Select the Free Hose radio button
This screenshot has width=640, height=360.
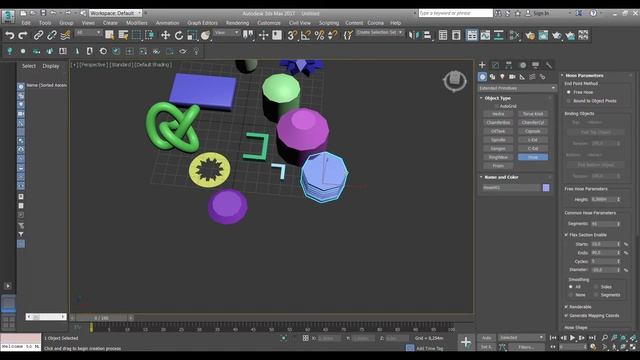(x=569, y=92)
